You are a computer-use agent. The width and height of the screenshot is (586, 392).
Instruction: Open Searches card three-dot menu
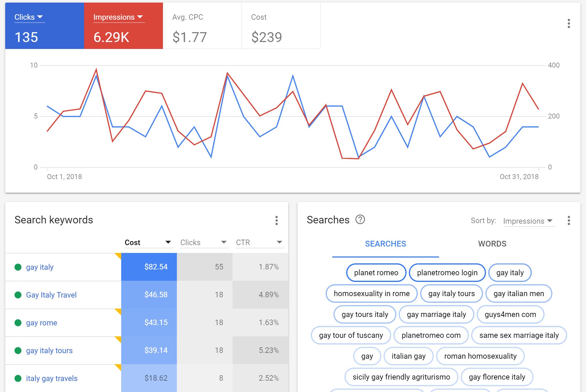(569, 220)
